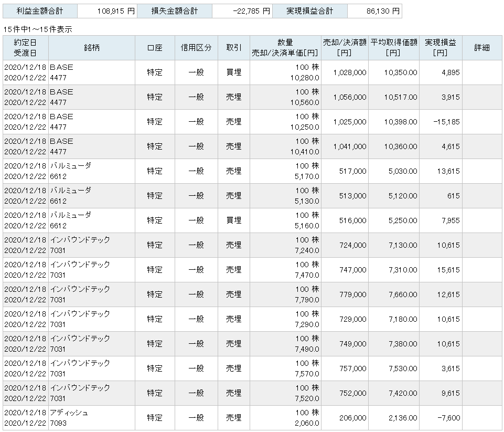Click the realized loss -15,185 cell
The width and height of the screenshot is (504, 432).
pyautogui.click(x=441, y=122)
